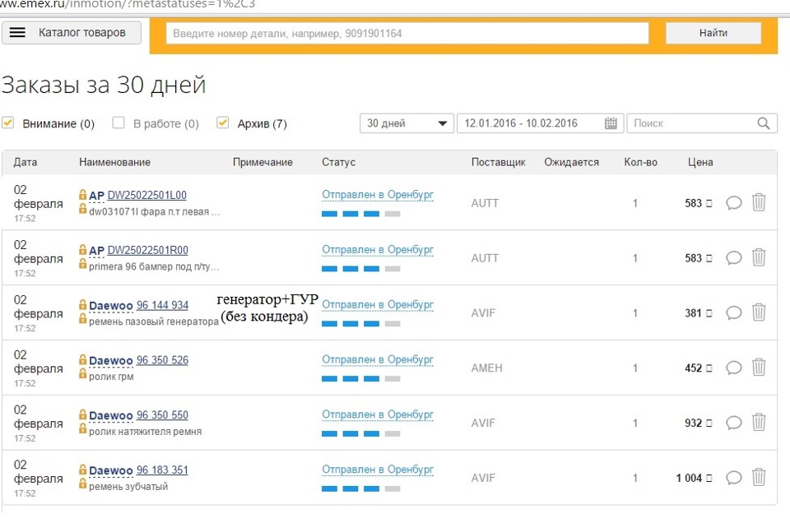Click the status progress bar of the 96 183 351 order
Image resolution: width=790 pixels, height=532 pixels.
pyautogui.click(x=360, y=488)
